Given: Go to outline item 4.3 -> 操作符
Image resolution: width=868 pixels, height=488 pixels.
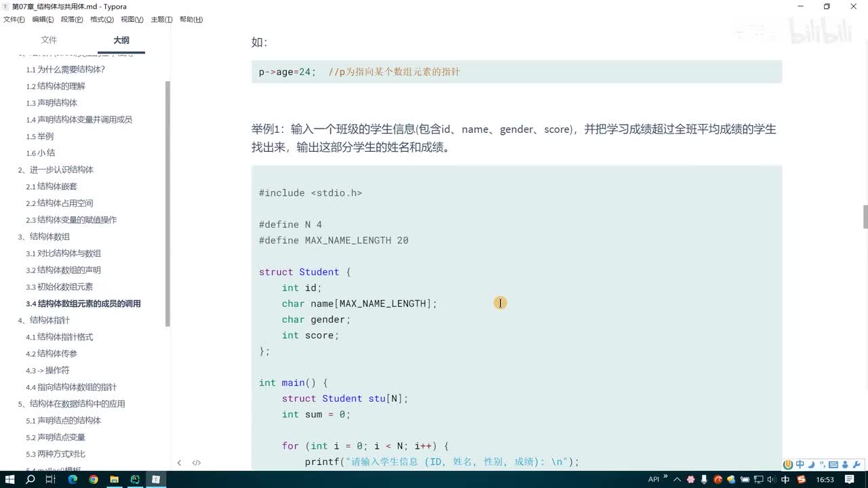Looking at the screenshot, I should pos(47,370).
